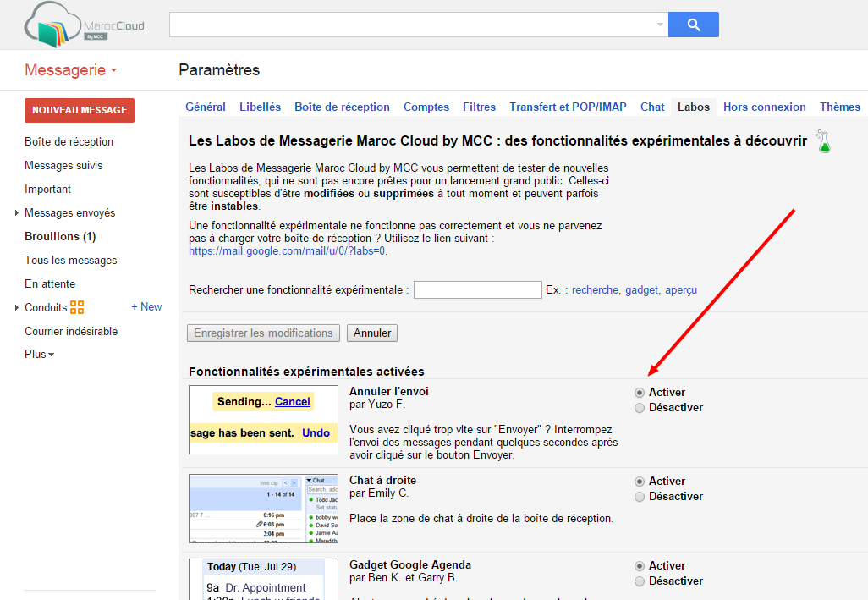Click the aperçu example link

pos(681,290)
